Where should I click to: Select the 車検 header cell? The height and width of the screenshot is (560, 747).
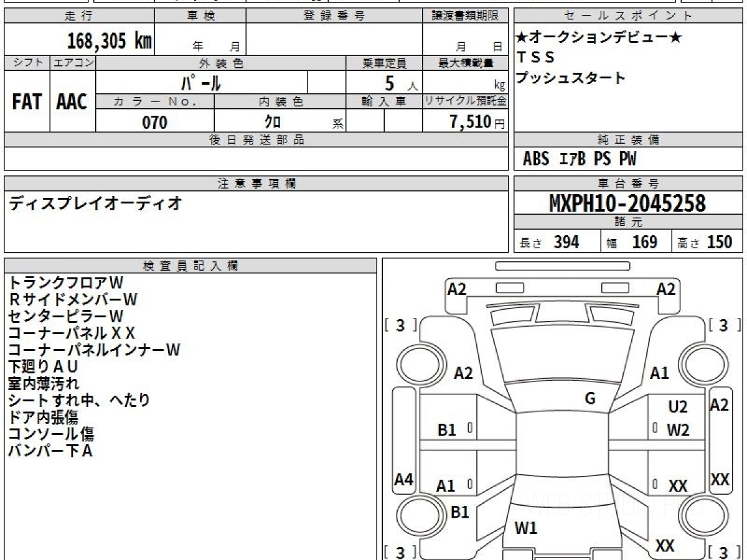[200, 16]
